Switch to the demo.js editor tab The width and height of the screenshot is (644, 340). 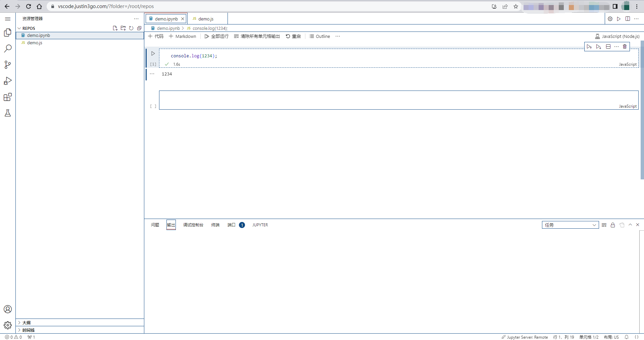[206, 19]
